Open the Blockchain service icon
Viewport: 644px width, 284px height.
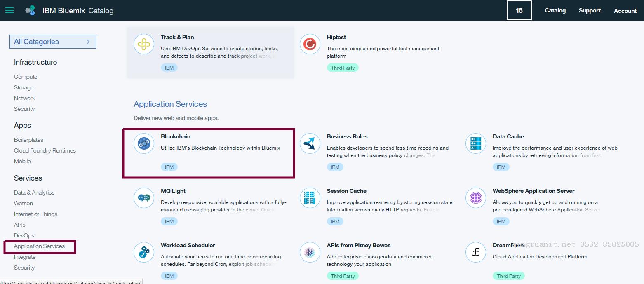coord(143,143)
